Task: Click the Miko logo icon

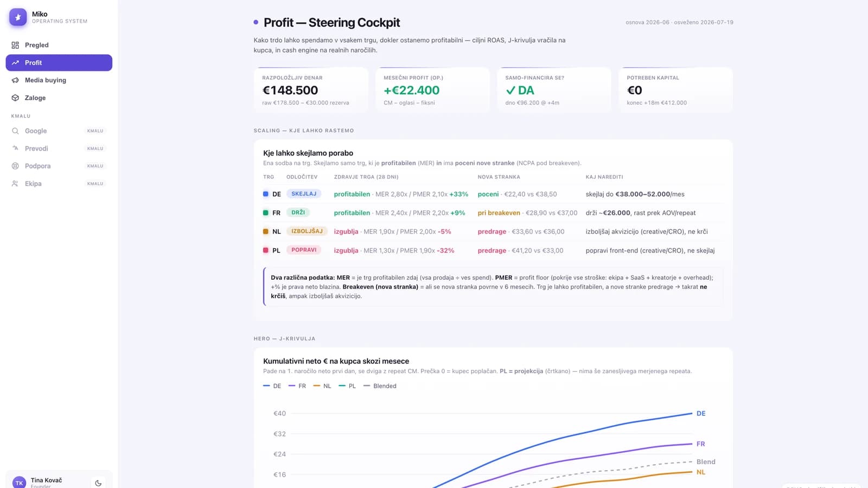Action: (x=18, y=17)
